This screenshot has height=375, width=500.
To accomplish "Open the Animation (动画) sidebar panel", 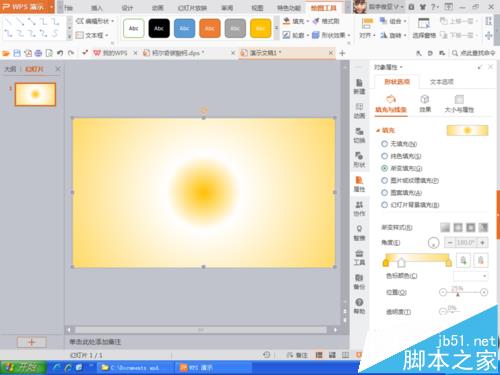I will 359,111.
